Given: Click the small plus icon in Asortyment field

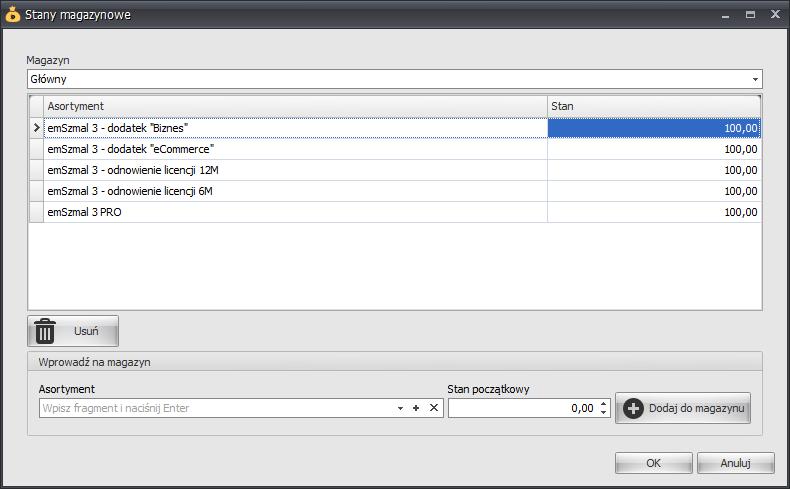Looking at the screenshot, I should (416, 408).
